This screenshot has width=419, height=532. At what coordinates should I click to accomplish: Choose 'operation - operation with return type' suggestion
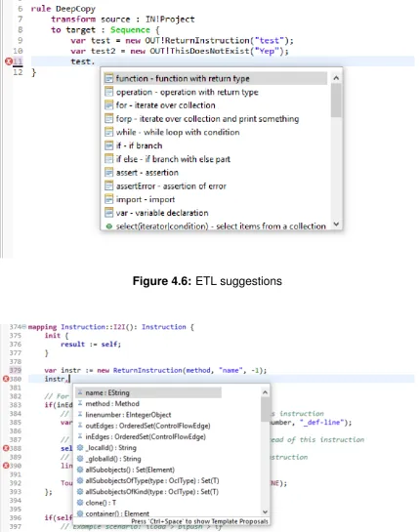click(x=188, y=92)
